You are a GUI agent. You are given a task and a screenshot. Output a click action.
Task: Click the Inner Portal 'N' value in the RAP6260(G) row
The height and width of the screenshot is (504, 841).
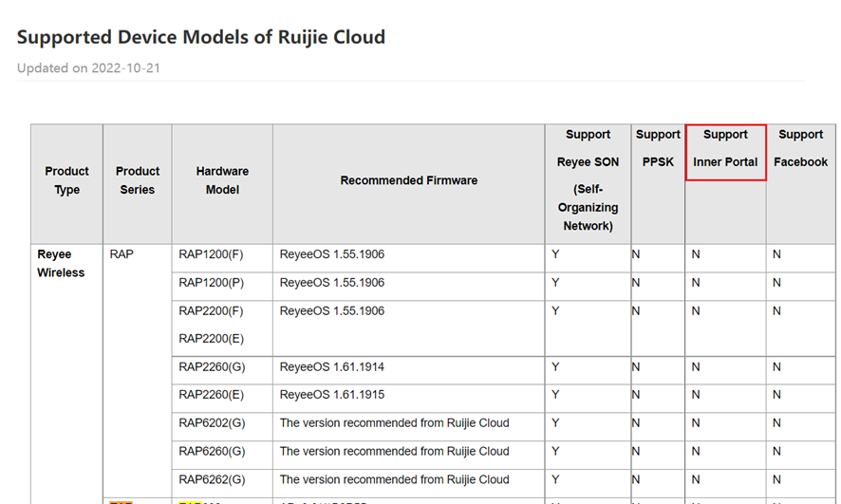pyautogui.click(x=696, y=452)
